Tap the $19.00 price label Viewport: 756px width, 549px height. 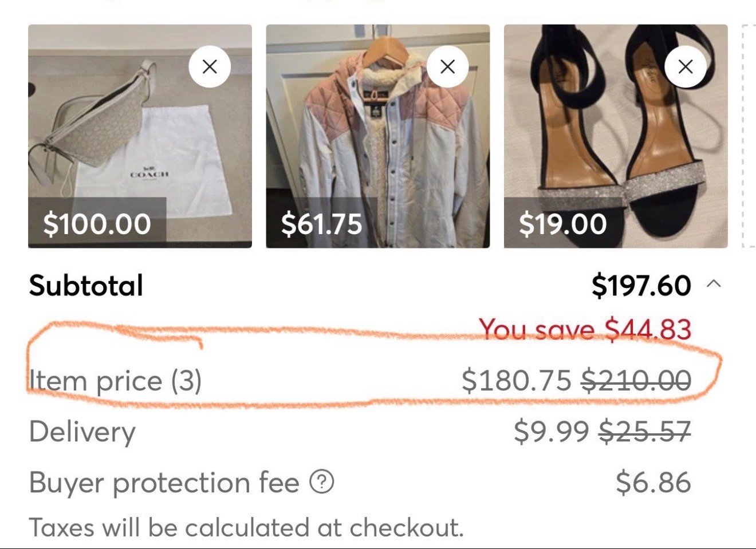tap(562, 223)
